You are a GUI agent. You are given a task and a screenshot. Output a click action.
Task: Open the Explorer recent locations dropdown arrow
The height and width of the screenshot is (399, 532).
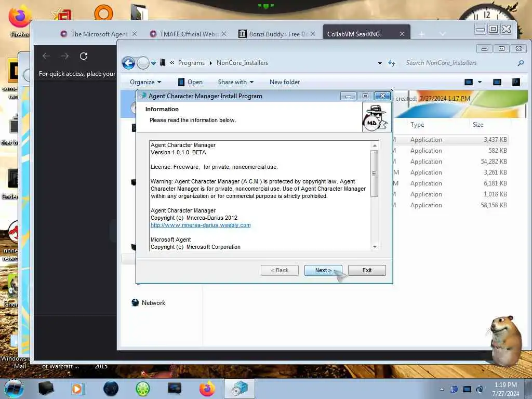[154, 63]
